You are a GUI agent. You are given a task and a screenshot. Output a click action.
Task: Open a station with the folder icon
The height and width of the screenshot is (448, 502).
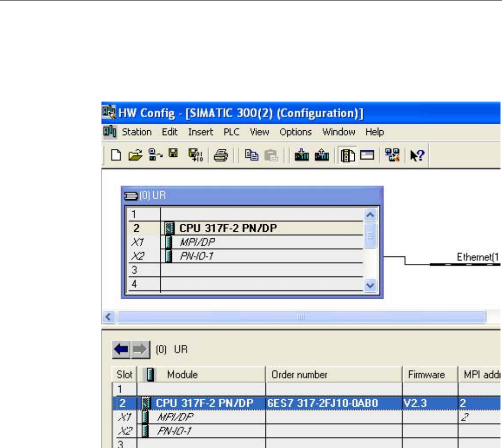click(136, 155)
